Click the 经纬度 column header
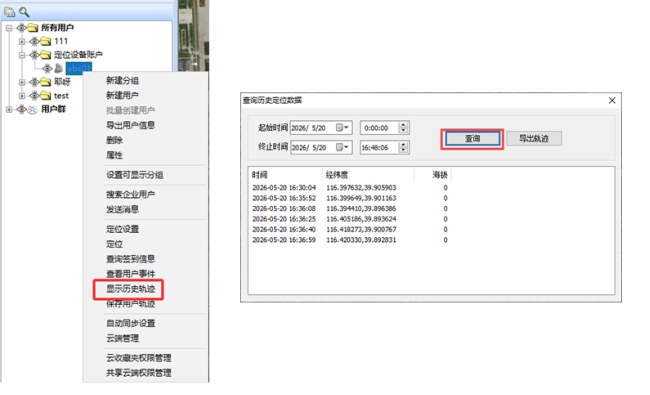 coord(368,175)
